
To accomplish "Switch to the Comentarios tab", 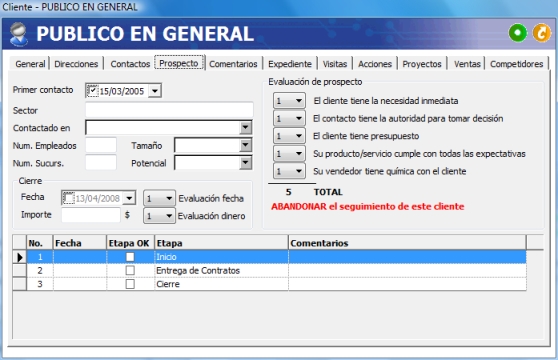I will 233,64.
